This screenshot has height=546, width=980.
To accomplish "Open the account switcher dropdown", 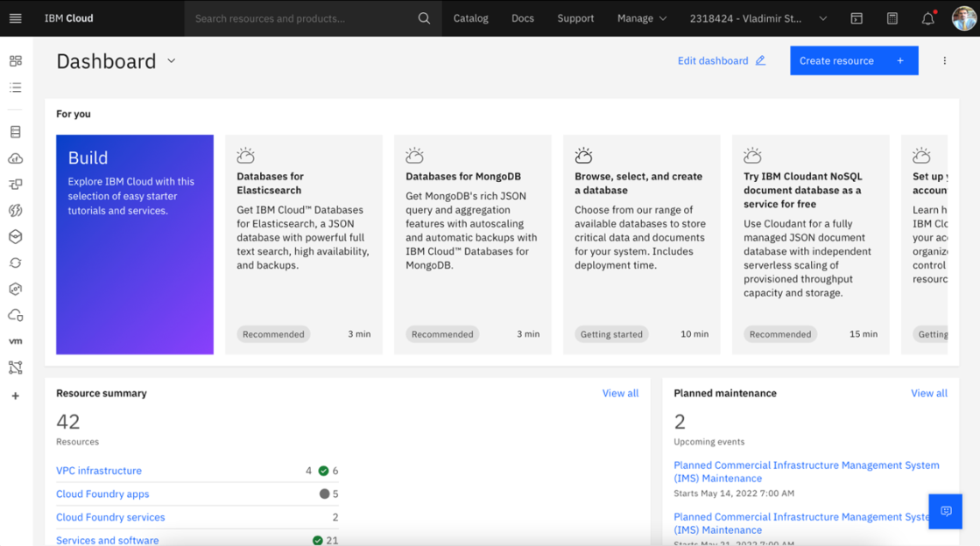I will (x=758, y=18).
